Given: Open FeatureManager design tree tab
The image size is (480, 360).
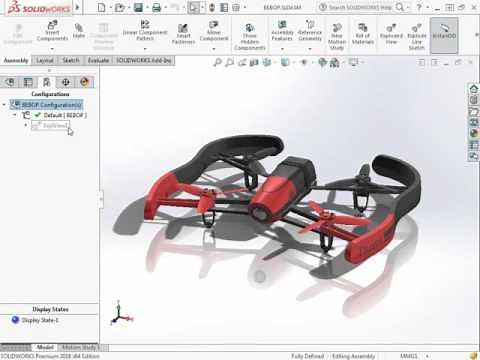Looking at the screenshot, I should pyautogui.click(x=10, y=82).
